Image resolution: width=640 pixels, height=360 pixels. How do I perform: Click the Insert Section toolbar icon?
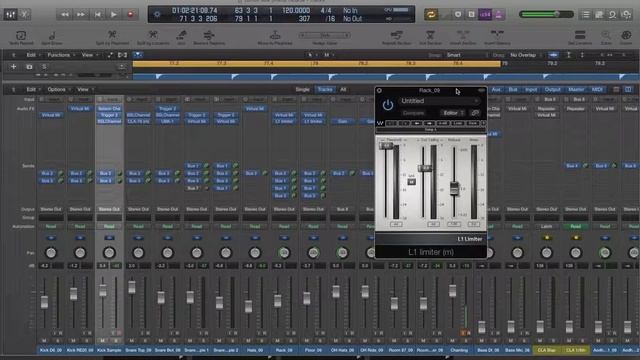[463, 37]
